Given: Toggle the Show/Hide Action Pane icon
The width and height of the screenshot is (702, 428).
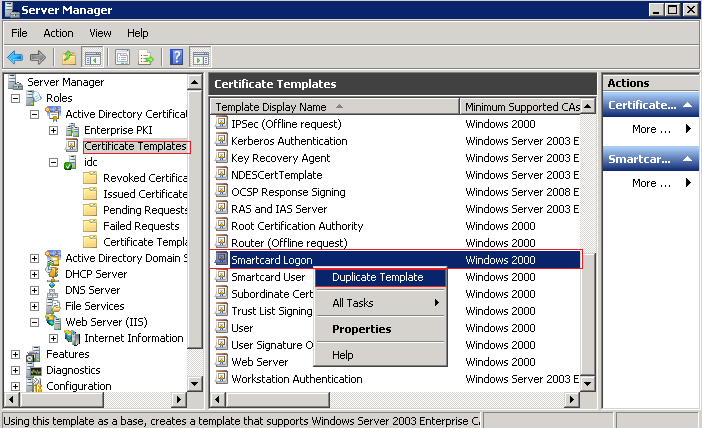Looking at the screenshot, I should pos(200,58).
